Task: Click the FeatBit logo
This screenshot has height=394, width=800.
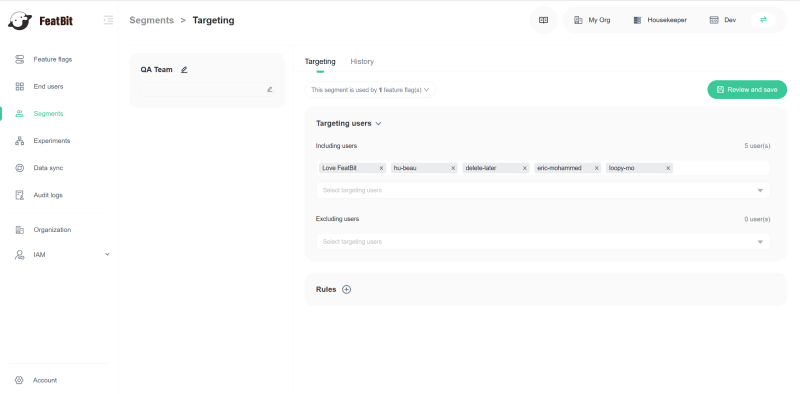Action: 40,20
